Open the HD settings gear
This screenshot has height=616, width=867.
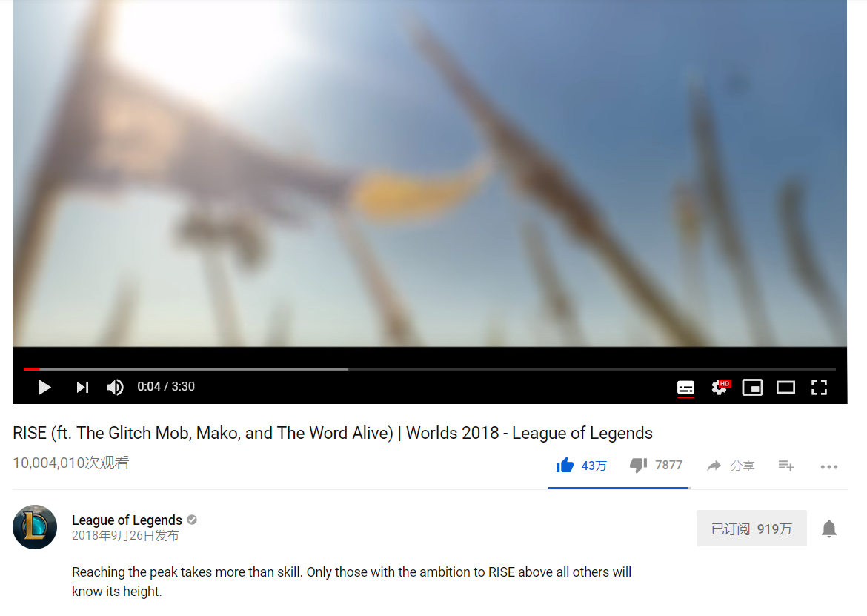click(x=720, y=387)
